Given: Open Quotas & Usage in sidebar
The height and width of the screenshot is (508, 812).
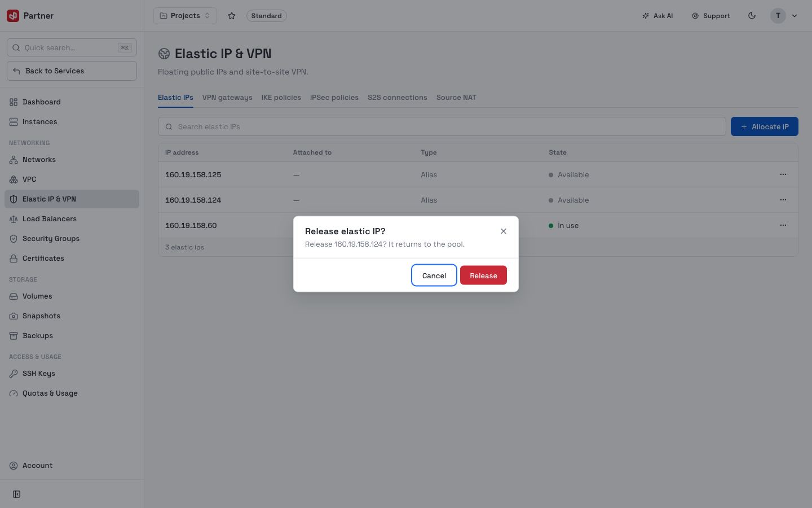Looking at the screenshot, I should coord(72,393).
